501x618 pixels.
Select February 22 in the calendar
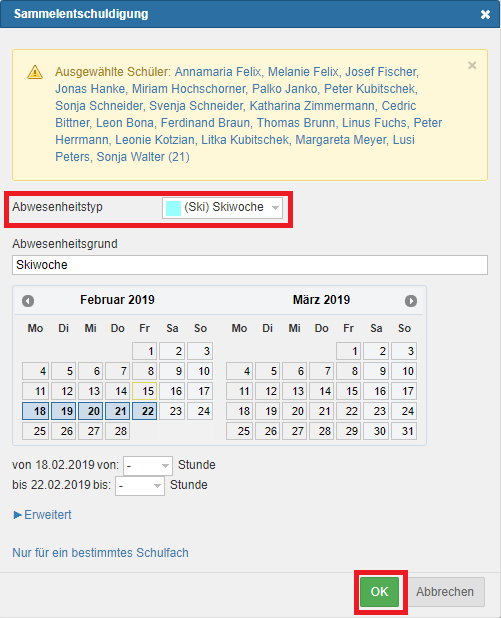(x=145, y=411)
